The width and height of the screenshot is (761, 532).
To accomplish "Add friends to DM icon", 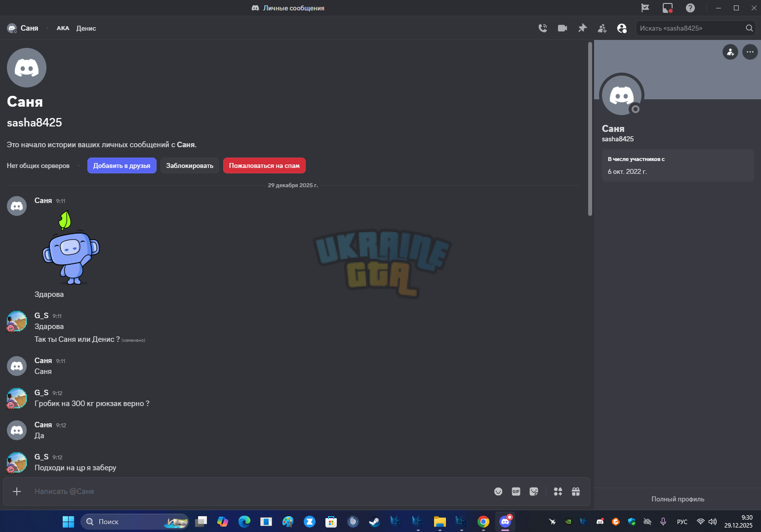I will pos(602,28).
